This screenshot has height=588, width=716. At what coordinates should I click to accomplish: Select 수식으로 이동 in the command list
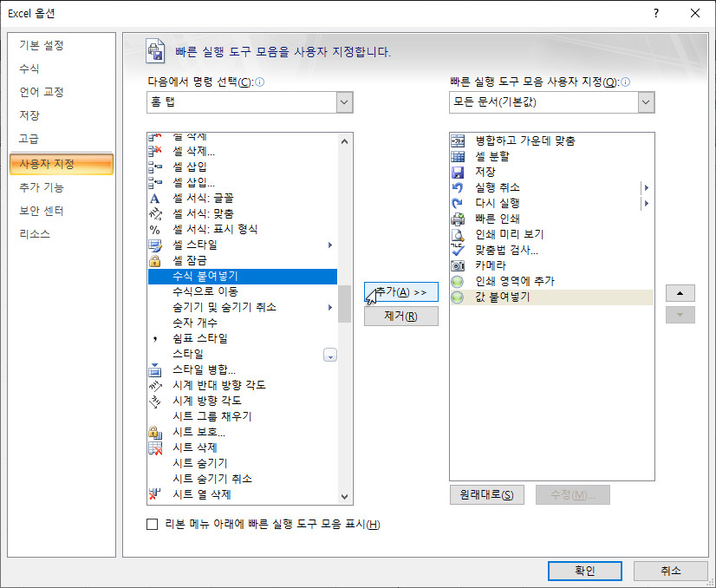click(x=243, y=292)
